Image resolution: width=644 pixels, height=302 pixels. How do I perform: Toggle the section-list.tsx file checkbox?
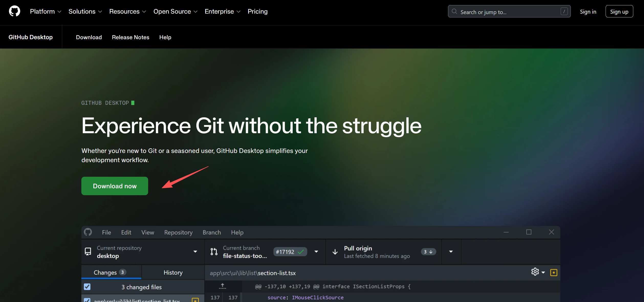87,300
